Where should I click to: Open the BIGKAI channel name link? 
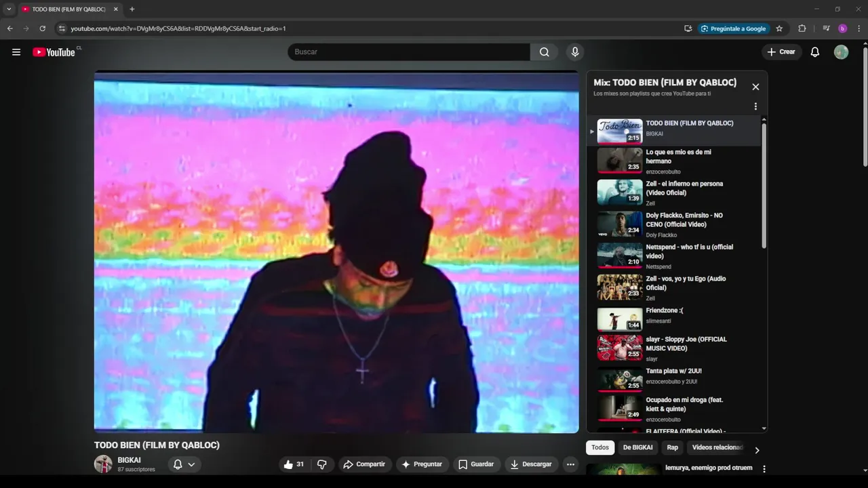coord(129,460)
